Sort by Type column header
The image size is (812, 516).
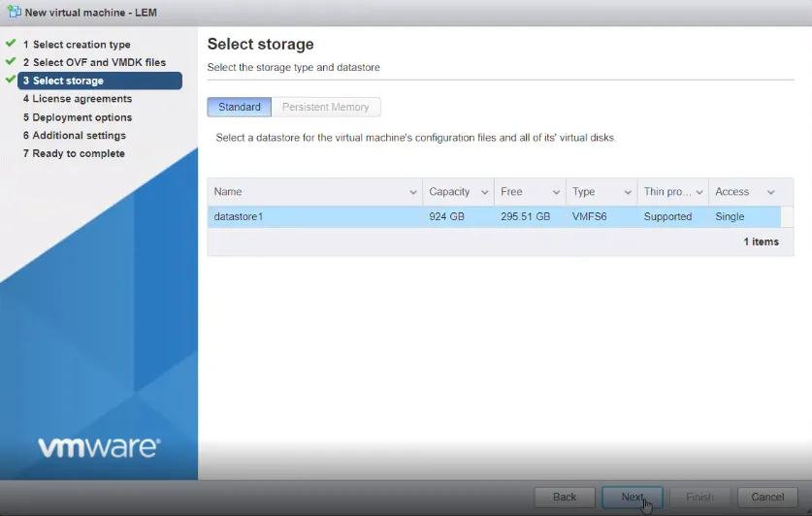[583, 192]
